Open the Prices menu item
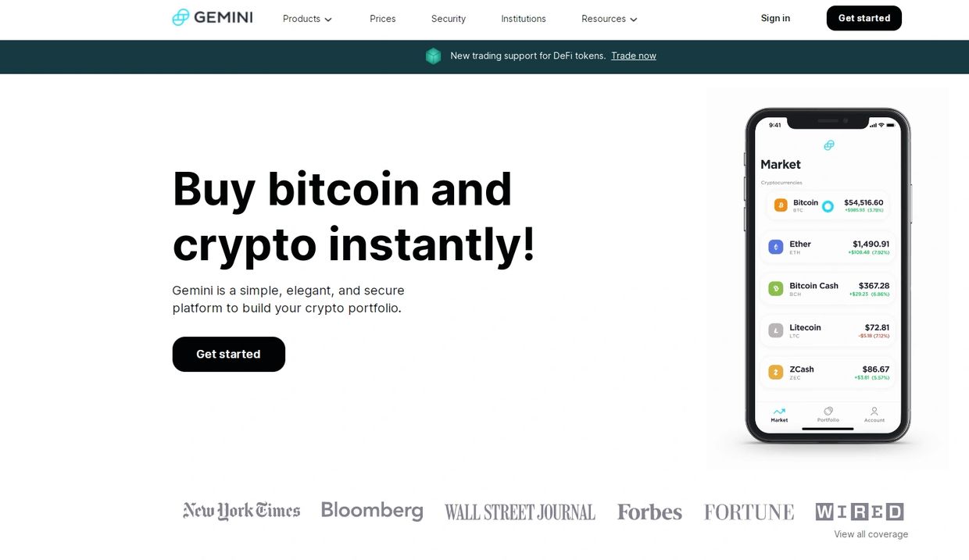This screenshot has height=560, width=969. (383, 19)
